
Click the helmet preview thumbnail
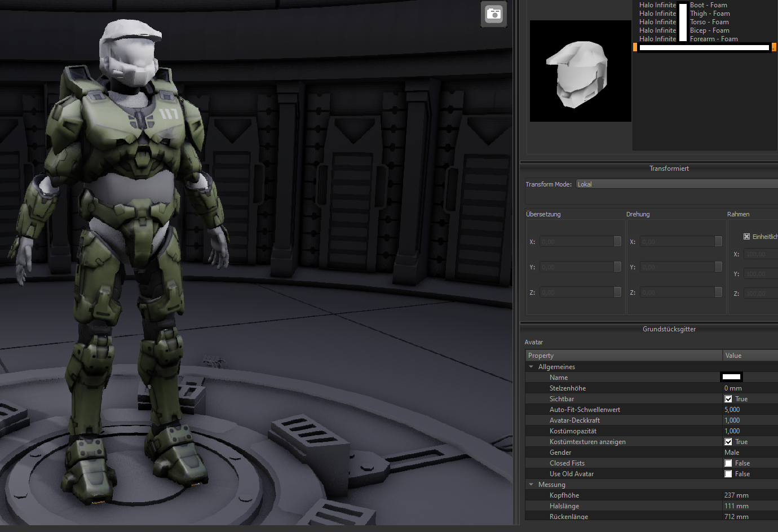[x=580, y=71]
